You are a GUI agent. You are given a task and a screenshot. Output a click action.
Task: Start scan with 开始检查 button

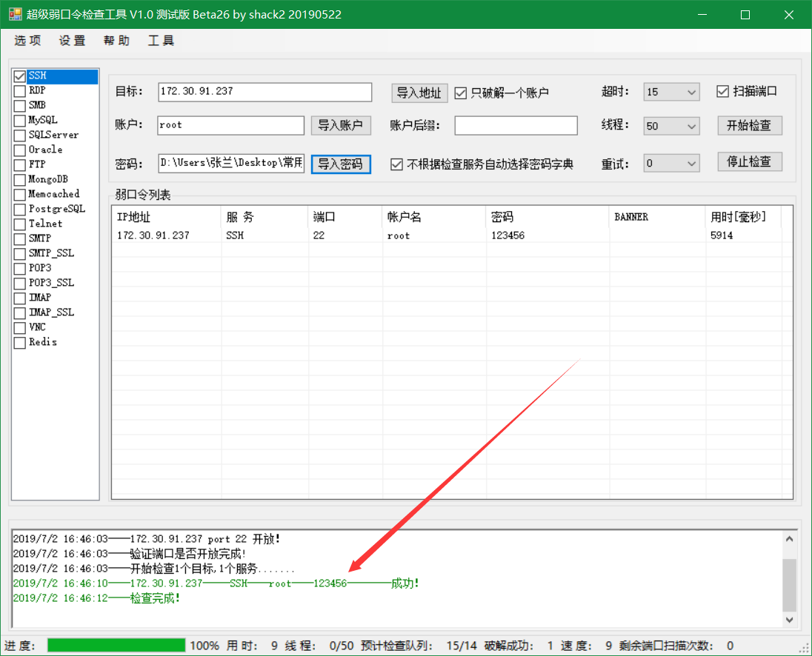point(749,125)
